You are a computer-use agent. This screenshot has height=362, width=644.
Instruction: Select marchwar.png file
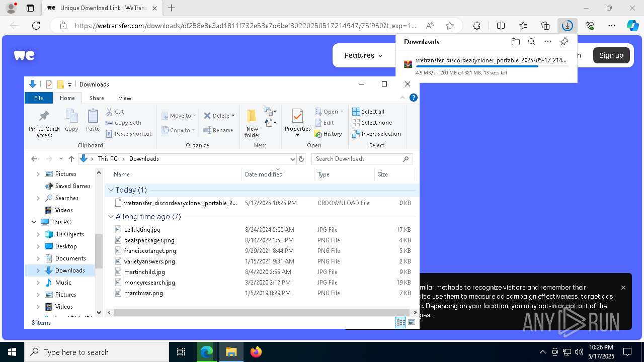pos(143,293)
